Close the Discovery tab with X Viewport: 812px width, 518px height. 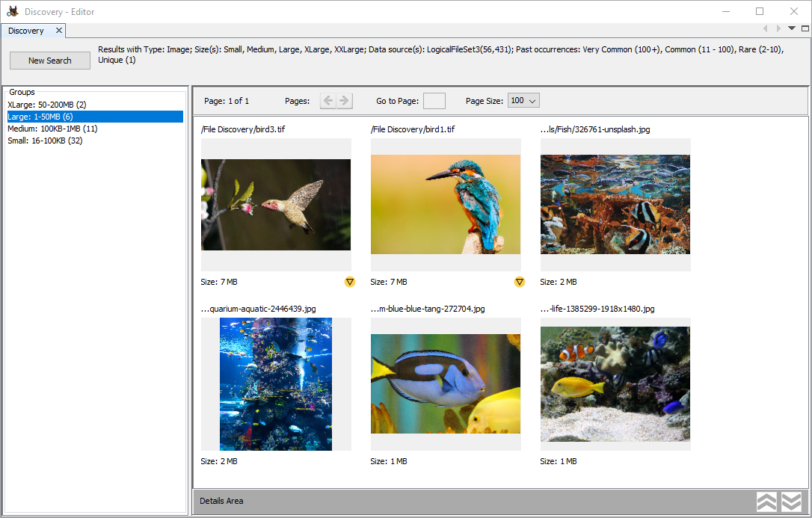click(x=59, y=31)
